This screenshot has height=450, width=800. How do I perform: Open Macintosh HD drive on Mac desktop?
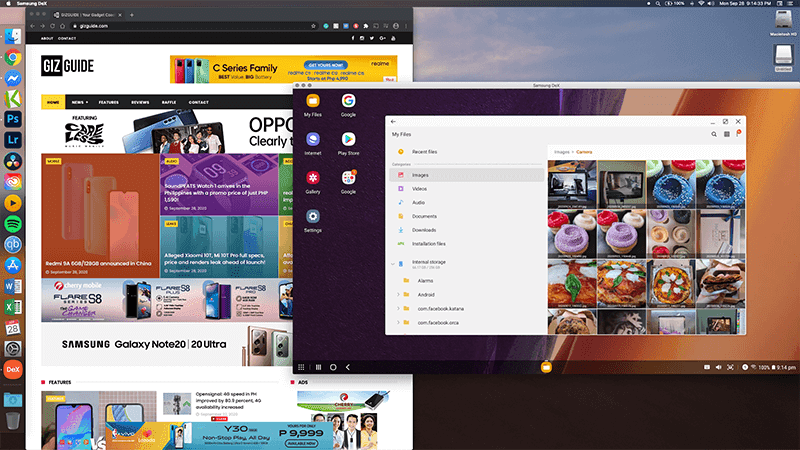click(x=783, y=23)
